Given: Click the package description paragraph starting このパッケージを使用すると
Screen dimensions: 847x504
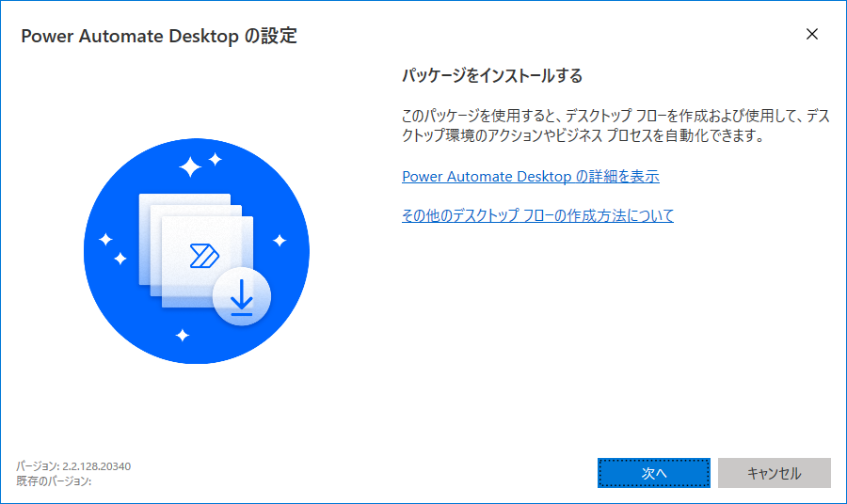Looking at the screenshot, I should (x=615, y=125).
